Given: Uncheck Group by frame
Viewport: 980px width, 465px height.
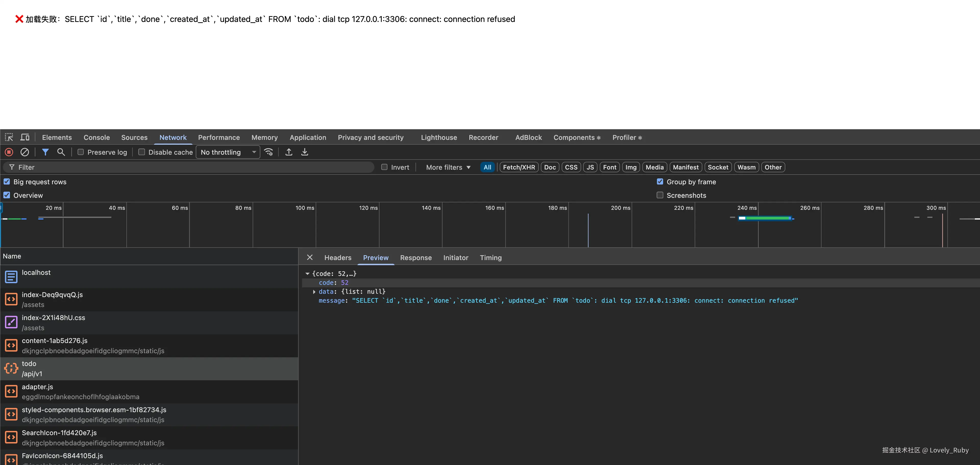Looking at the screenshot, I should point(660,182).
